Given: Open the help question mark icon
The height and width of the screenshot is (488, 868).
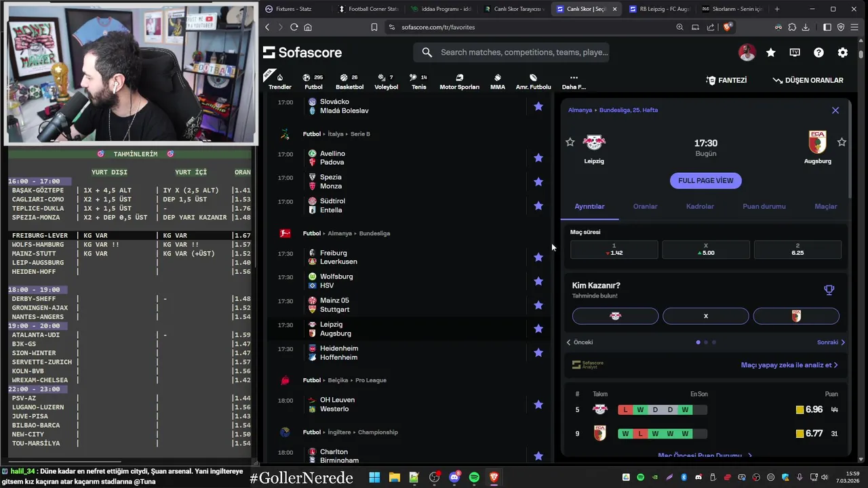Looking at the screenshot, I should coord(818,52).
